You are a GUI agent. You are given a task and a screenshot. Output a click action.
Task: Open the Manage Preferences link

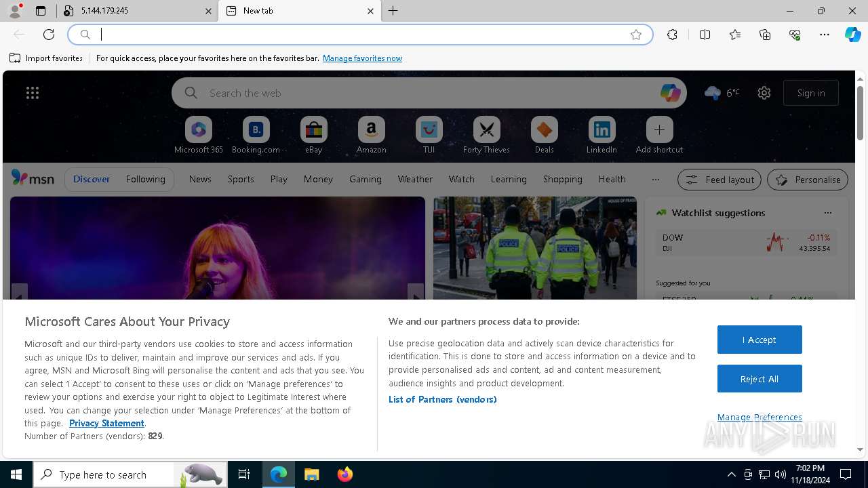click(x=759, y=417)
